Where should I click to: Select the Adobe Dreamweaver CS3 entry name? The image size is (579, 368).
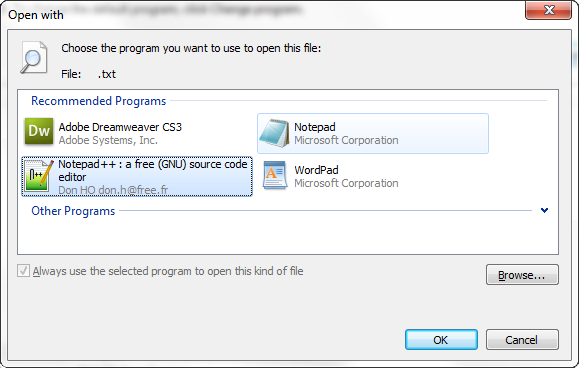[120, 127]
